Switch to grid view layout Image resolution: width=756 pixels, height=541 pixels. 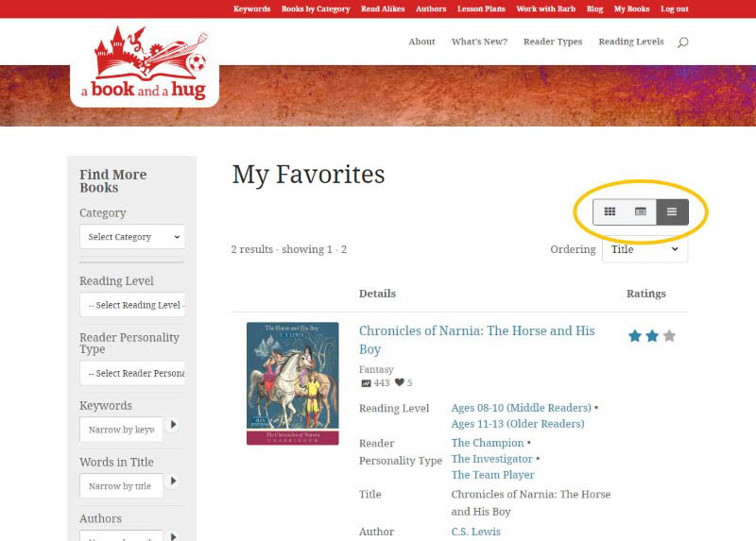tap(610, 211)
